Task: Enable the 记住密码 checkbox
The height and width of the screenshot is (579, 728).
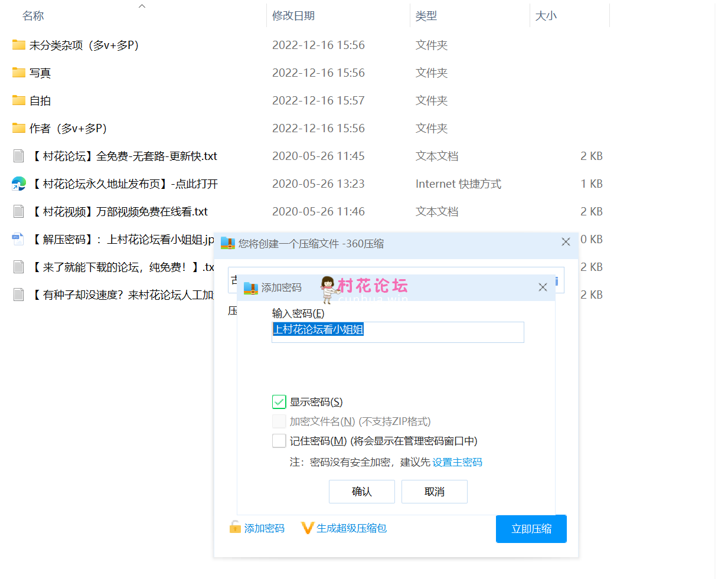Action: tap(279, 441)
